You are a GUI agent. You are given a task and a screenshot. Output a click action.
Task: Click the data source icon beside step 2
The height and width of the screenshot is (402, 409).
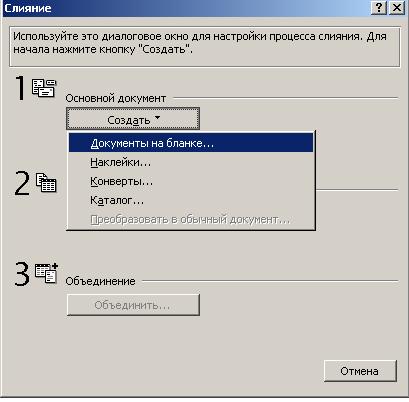(46, 182)
